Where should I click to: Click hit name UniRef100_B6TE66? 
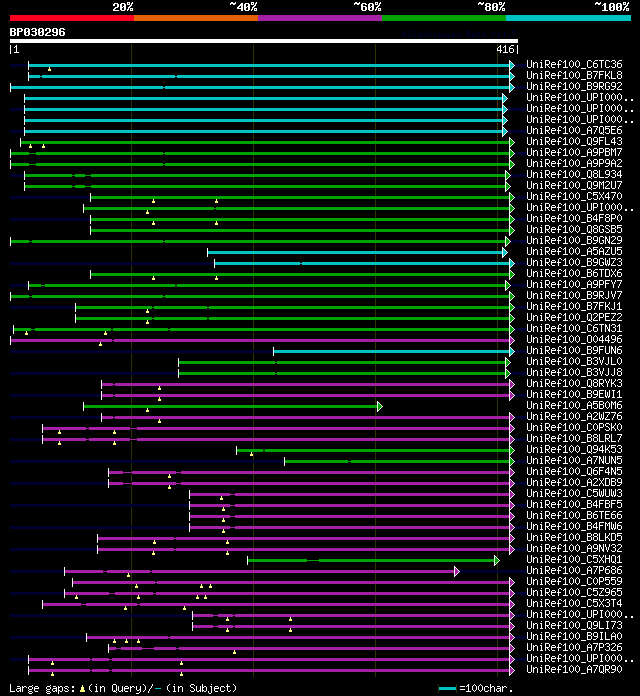tap(574, 515)
